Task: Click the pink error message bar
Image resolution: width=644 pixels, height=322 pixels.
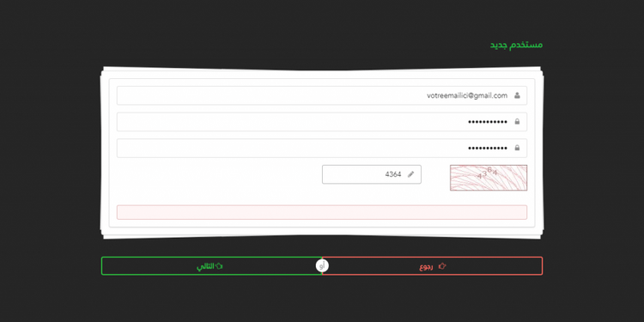Action: pyautogui.click(x=322, y=212)
